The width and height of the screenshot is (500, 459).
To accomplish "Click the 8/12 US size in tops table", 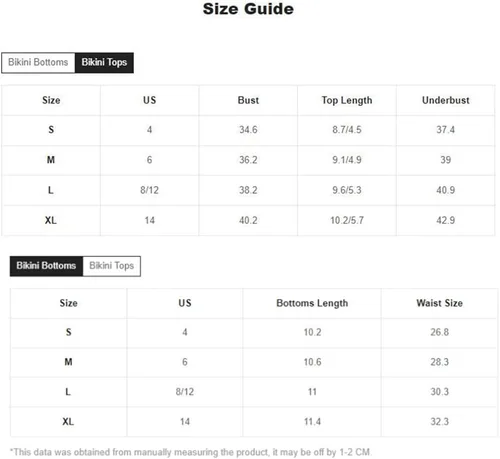I will [x=150, y=190].
